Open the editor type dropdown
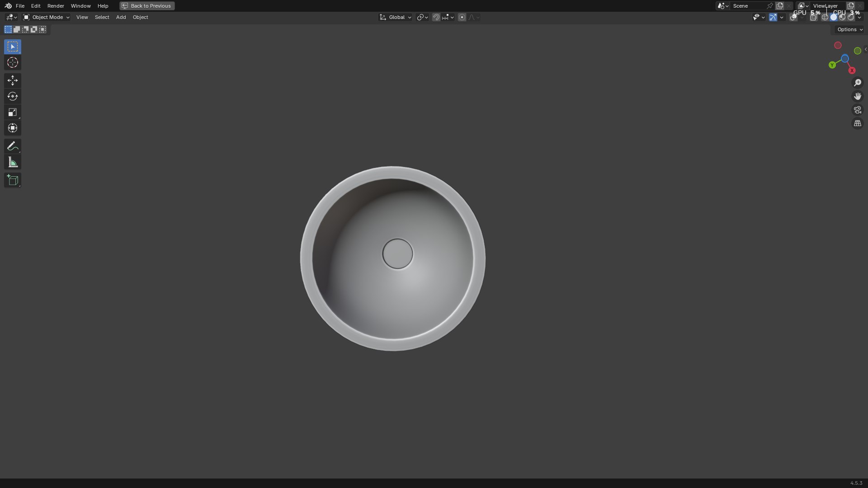Viewport: 868px width, 488px height. click(11, 17)
